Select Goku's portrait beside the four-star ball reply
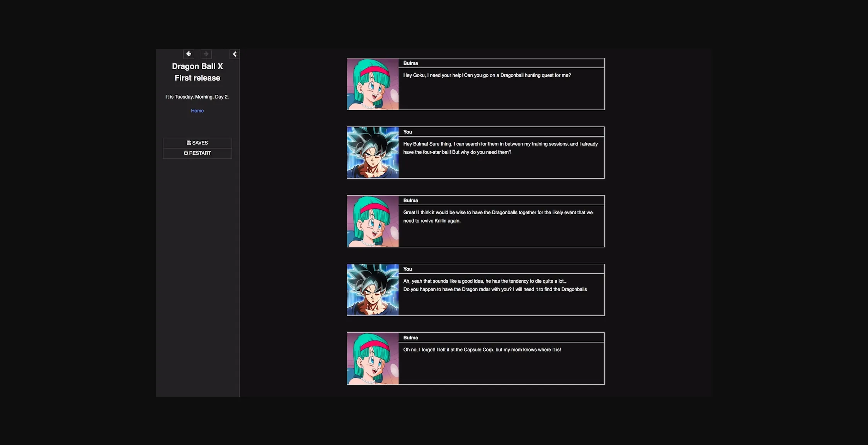The width and height of the screenshot is (868, 445). coord(372,152)
